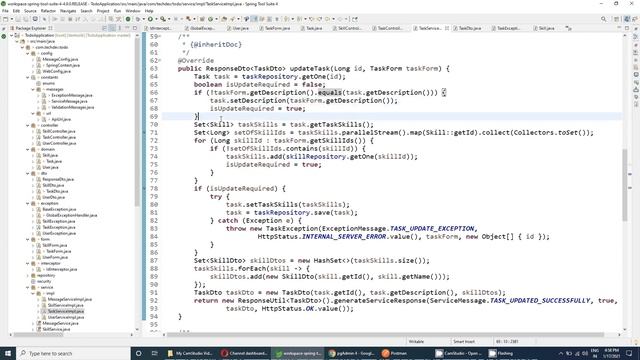
Task: Collapse the exception package
Action: 28,203
